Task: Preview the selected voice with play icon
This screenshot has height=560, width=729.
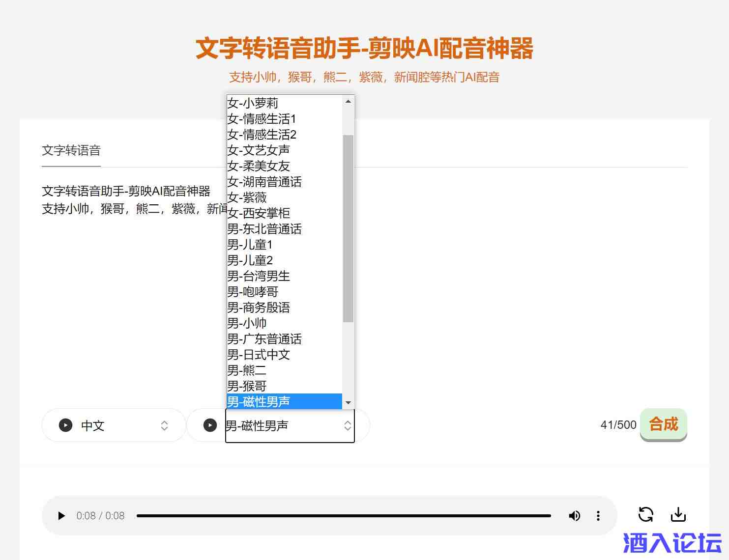Action: coord(210,425)
